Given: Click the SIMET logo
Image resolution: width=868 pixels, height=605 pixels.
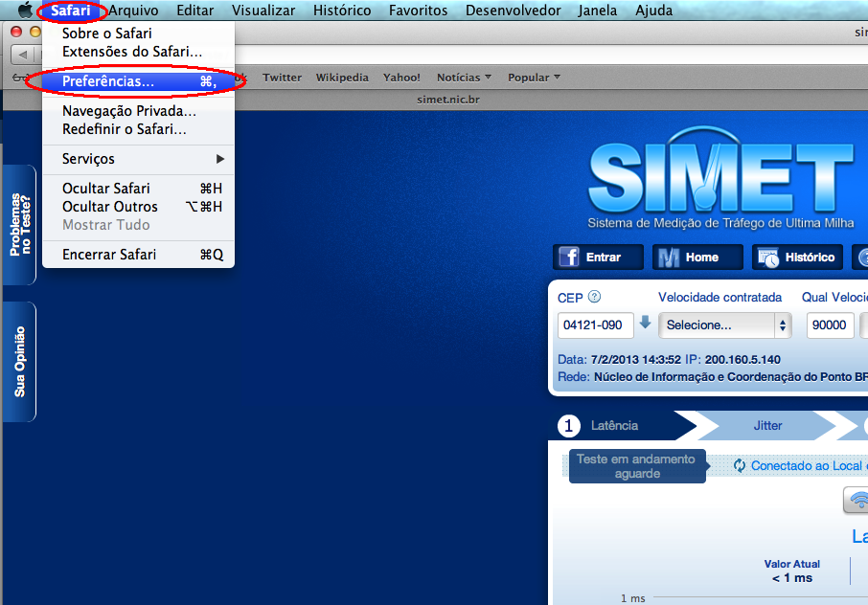Looking at the screenshot, I should pos(720,178).
